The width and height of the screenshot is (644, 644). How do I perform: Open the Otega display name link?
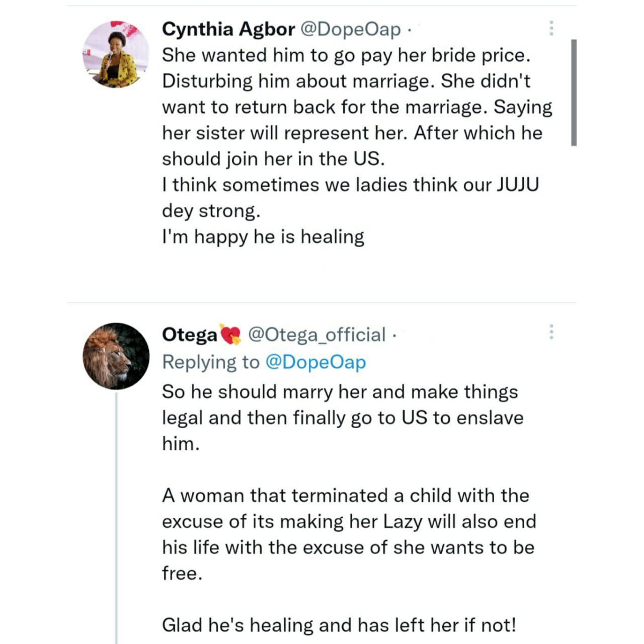click(190, 335)
